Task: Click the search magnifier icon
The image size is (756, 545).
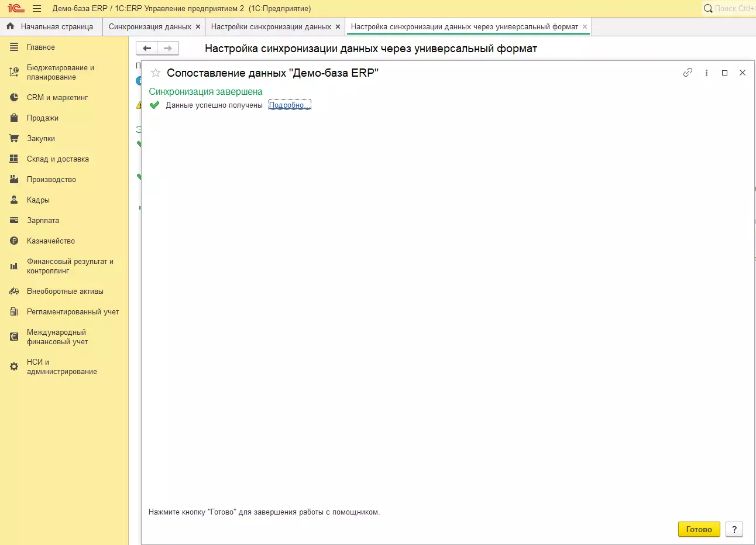Action: pyautogui.click(x=708, y=9)
